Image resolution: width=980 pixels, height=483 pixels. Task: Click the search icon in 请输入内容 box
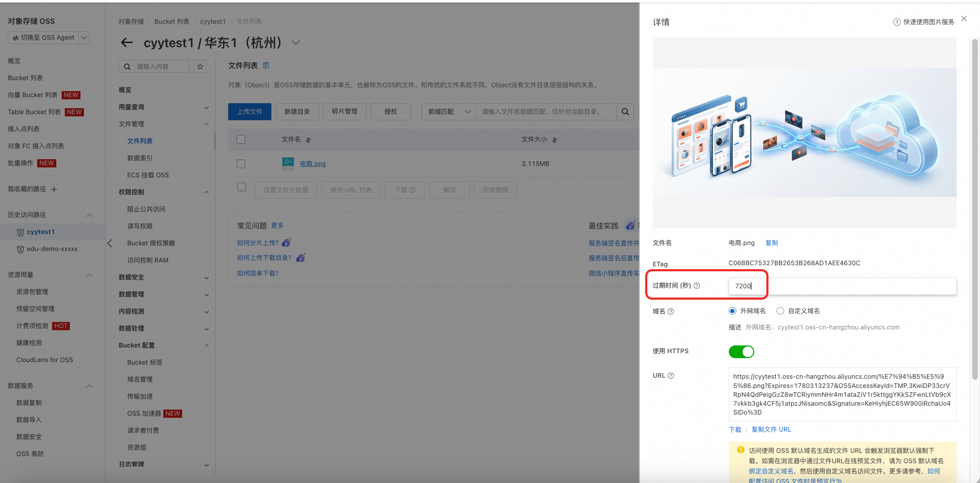tap(128, 67)
